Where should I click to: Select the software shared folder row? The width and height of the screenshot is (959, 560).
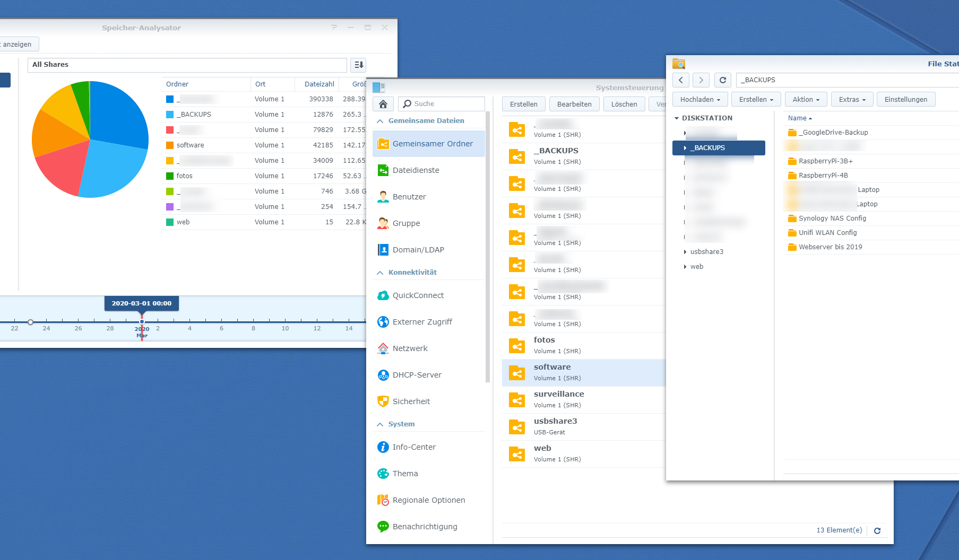[x=583, y=373]
